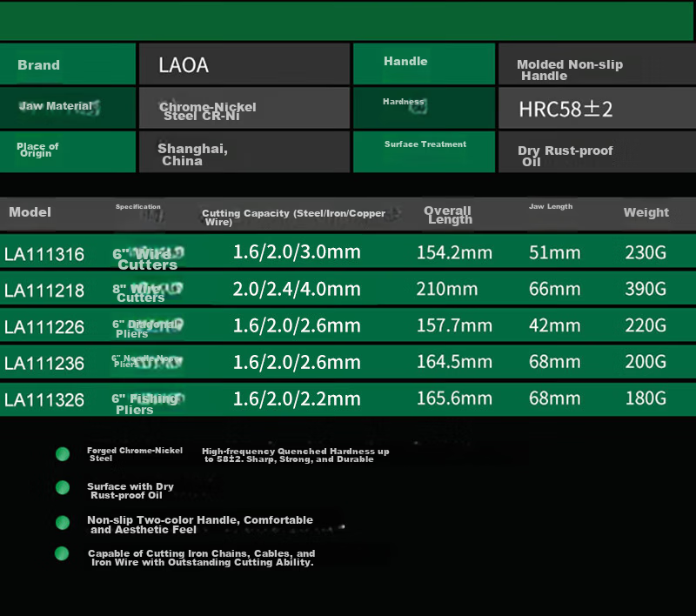Click the Model column header
The width and height of the screenshot is (696, 616).
30,212
